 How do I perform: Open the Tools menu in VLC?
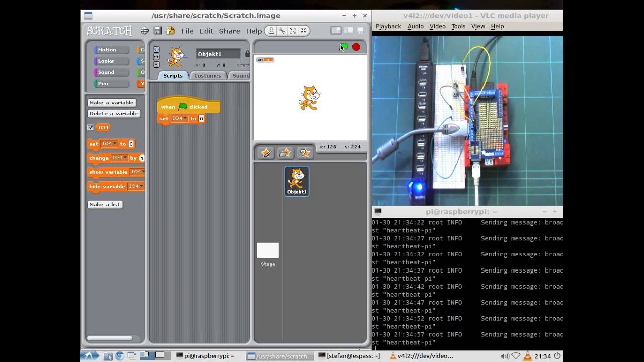tap(458, 26)
